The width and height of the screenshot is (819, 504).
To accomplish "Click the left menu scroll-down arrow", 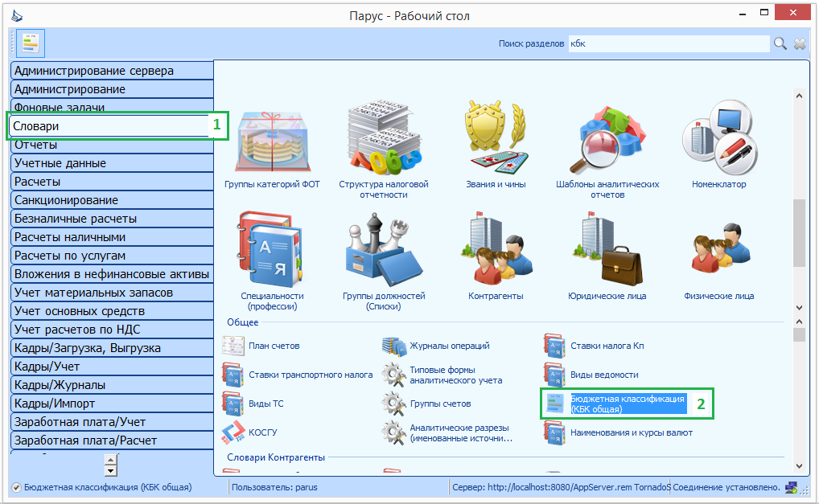I will coord(110,470).
